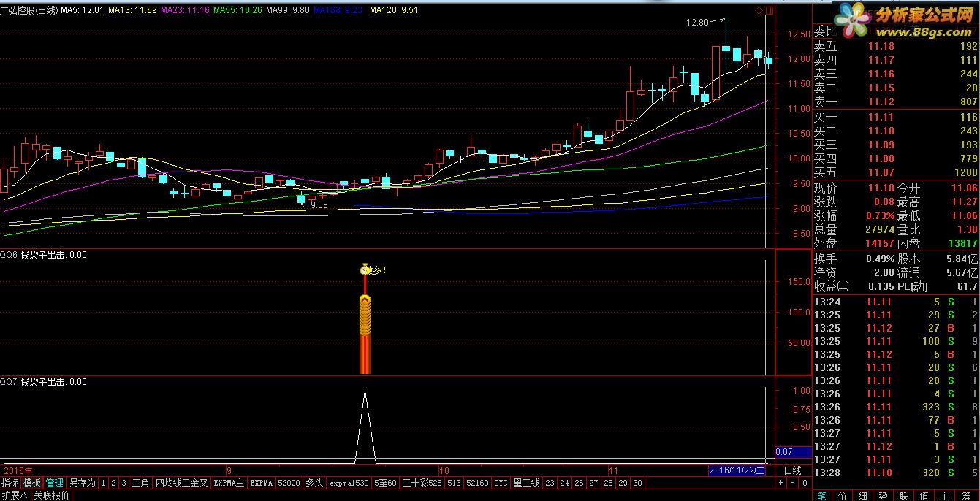Switch to the 值 value tab
Image resolution: width=980 pixels, height=501 pixels.
[924, 494]
